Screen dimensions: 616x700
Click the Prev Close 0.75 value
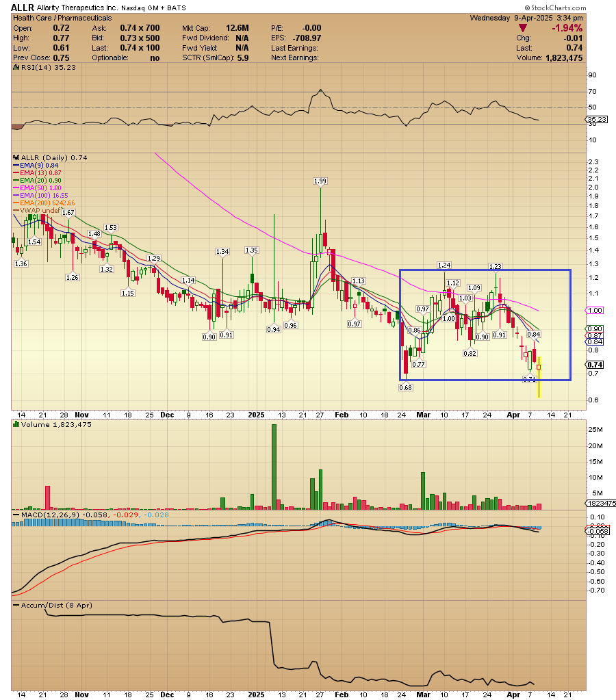[61, 58]
